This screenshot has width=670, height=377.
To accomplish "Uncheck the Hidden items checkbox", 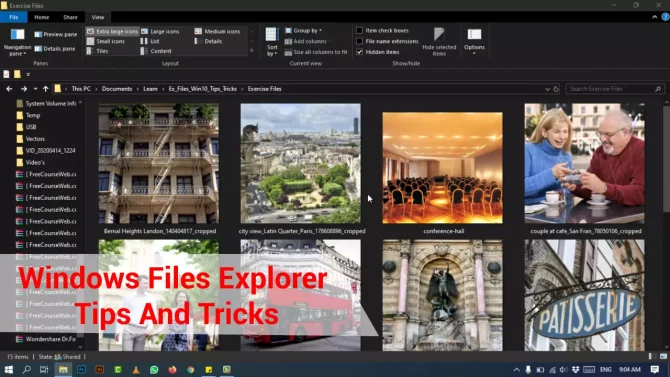I will (359, 52).
